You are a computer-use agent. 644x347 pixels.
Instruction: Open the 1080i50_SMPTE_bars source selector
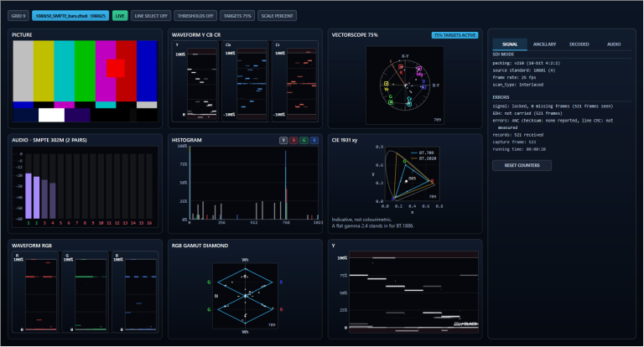[70, 16]
